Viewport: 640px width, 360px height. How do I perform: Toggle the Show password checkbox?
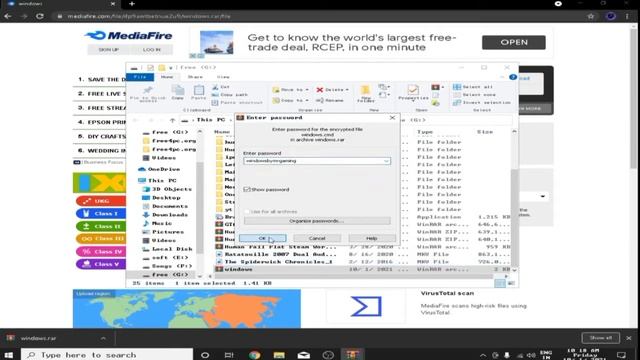pos(247,189)
